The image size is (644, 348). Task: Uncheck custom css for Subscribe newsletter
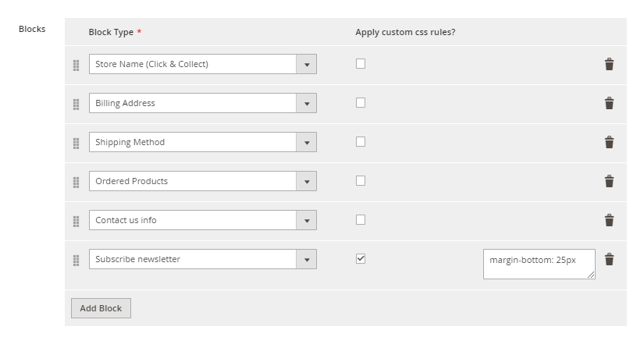[x=361, y=259]
